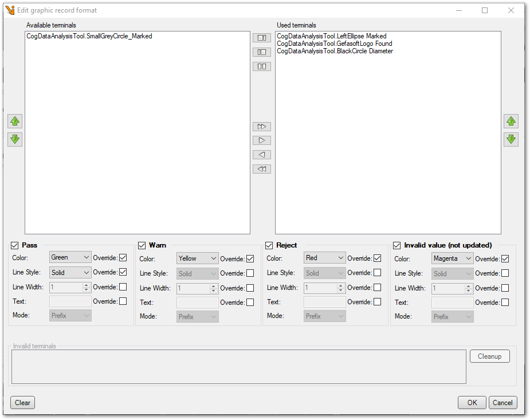Click the Pass Line Width stepper field

(x=70, y=287)
